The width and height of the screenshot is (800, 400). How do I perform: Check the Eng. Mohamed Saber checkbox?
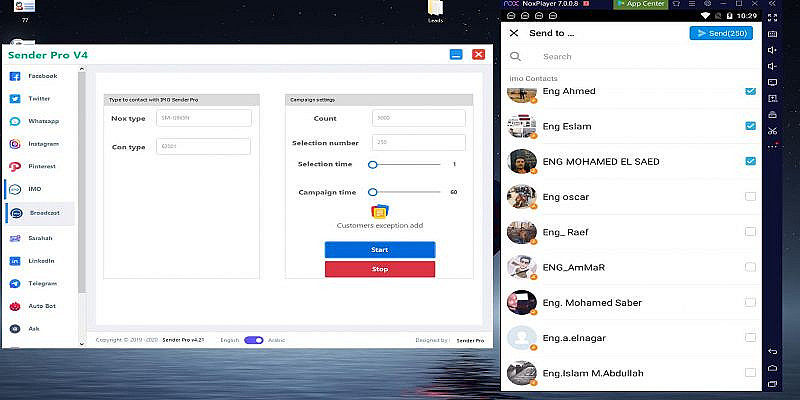pyautogui.click(x=751, y=302)
